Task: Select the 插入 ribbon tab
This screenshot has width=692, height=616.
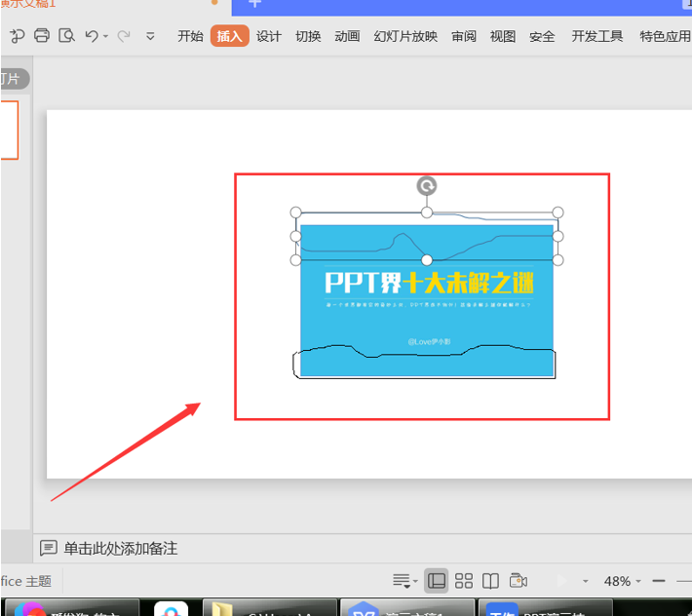Action: (x=229, y=36)
